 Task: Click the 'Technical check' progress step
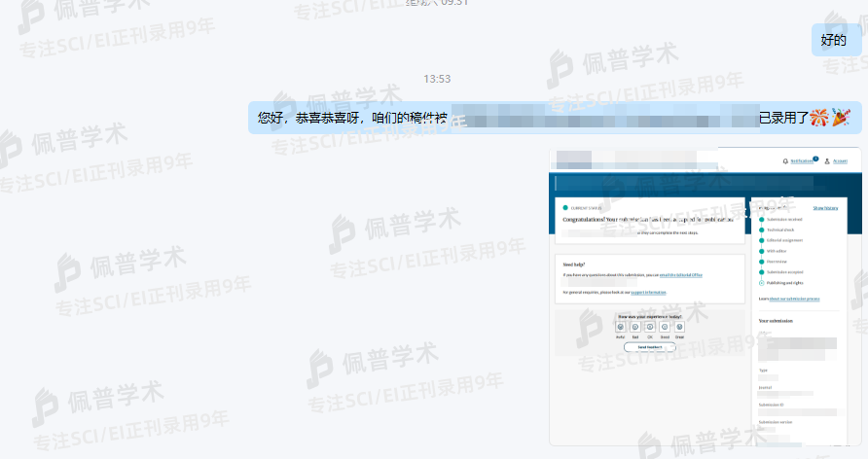coord(781,229)
